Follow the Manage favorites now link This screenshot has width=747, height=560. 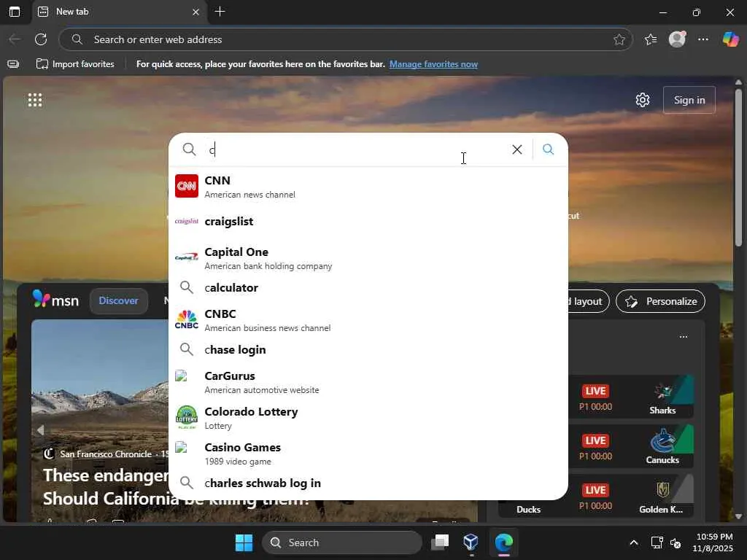point(433,64)
